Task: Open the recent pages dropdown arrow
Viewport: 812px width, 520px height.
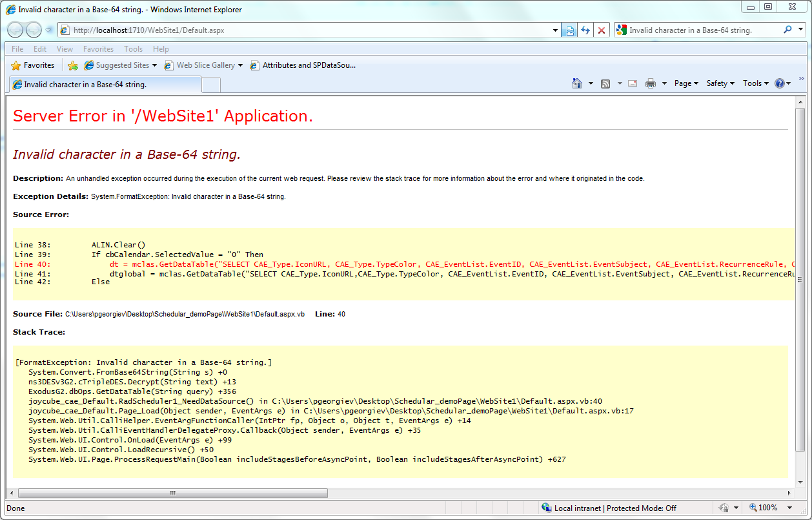Action: tap(49, 30)
